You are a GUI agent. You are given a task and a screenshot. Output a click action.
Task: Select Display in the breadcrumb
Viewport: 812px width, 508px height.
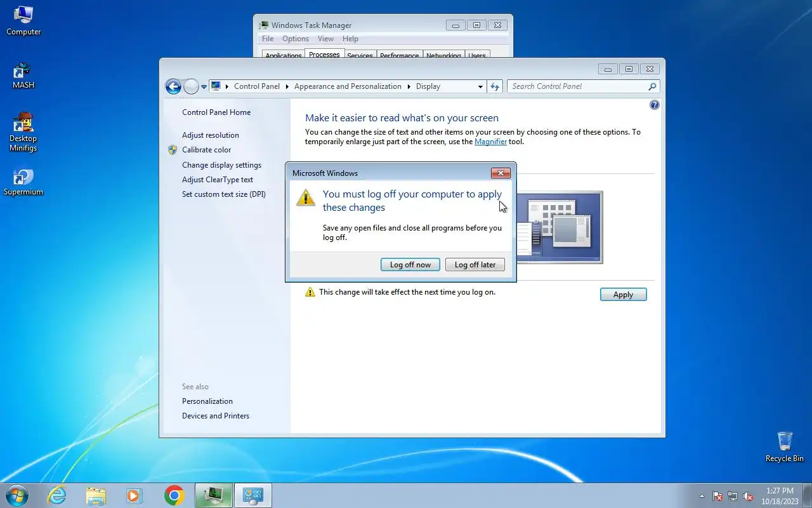(x=428, y=86)
